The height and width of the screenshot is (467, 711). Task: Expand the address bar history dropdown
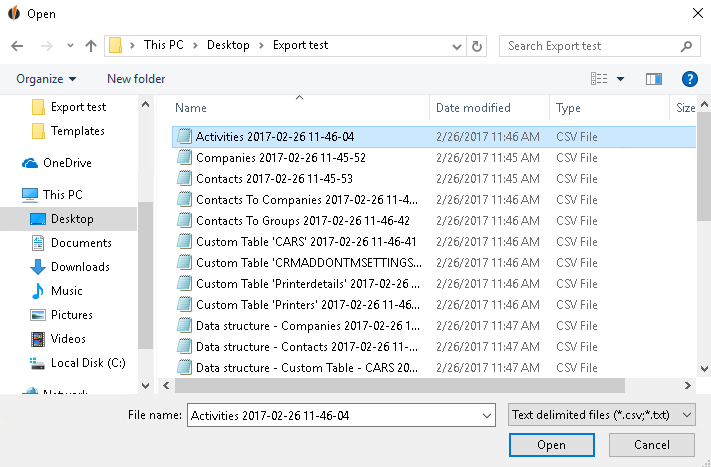coord(457,46)
